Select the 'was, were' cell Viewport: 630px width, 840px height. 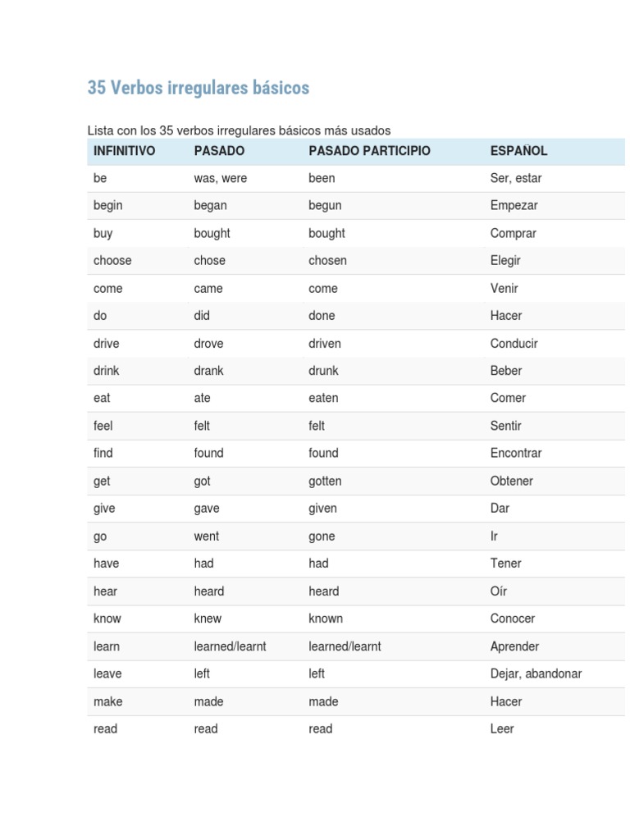click(220, 178)
